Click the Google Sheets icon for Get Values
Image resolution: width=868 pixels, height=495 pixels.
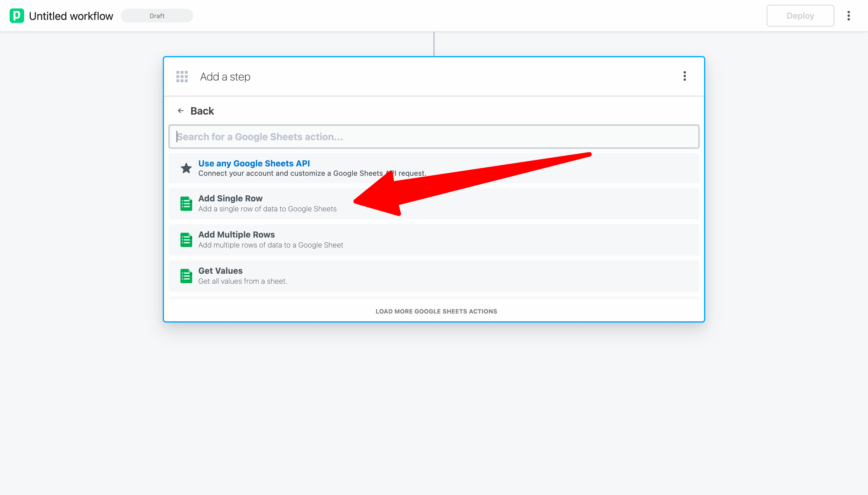(186, 276)
